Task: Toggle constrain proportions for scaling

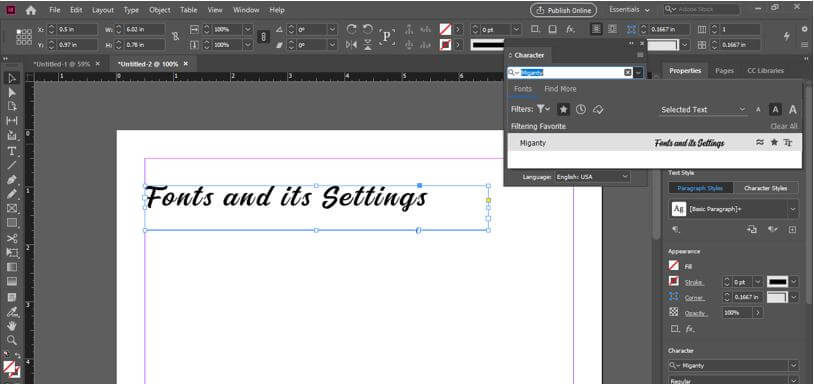Action: pyautogui.click(x=263, y=37)
